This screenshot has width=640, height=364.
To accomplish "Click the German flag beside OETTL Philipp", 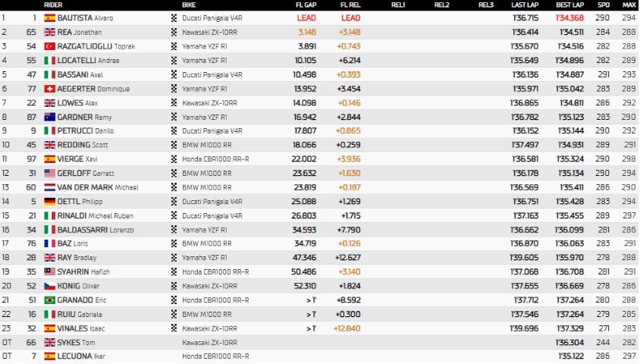I will pyautogui.click(x=50, y=202).
